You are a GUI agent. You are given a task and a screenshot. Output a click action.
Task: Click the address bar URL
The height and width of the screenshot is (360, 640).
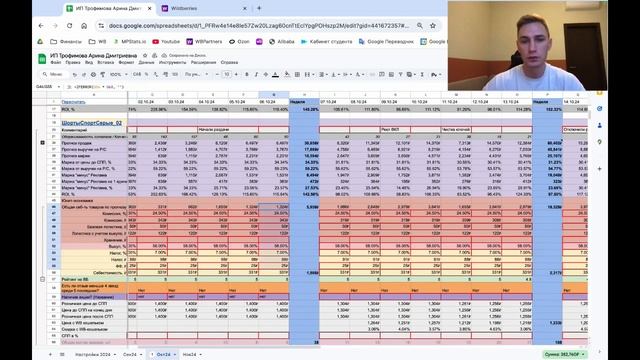259,26
